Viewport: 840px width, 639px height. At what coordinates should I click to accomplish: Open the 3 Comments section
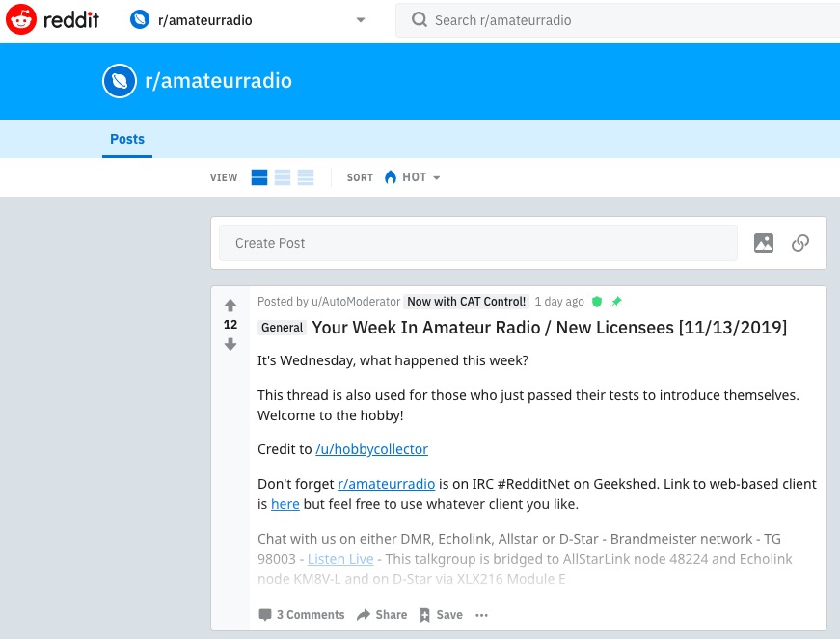point(301,615)
